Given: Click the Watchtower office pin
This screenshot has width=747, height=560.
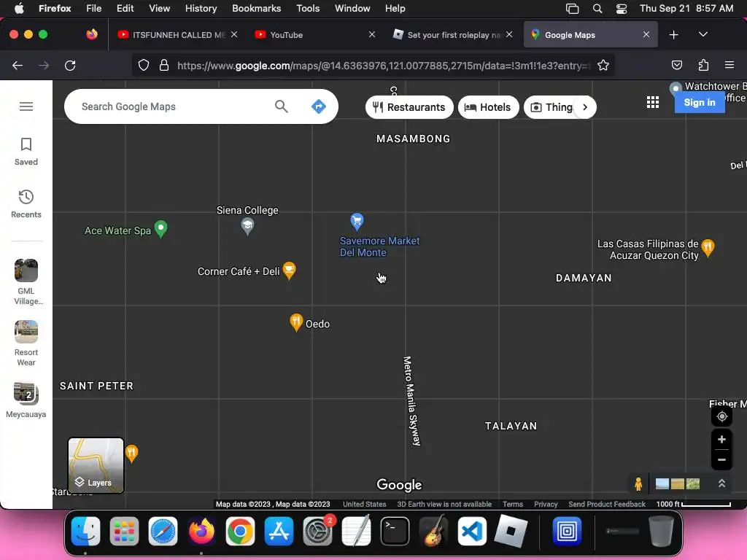Looking at the screenshot, I should [x=675, y=88].
